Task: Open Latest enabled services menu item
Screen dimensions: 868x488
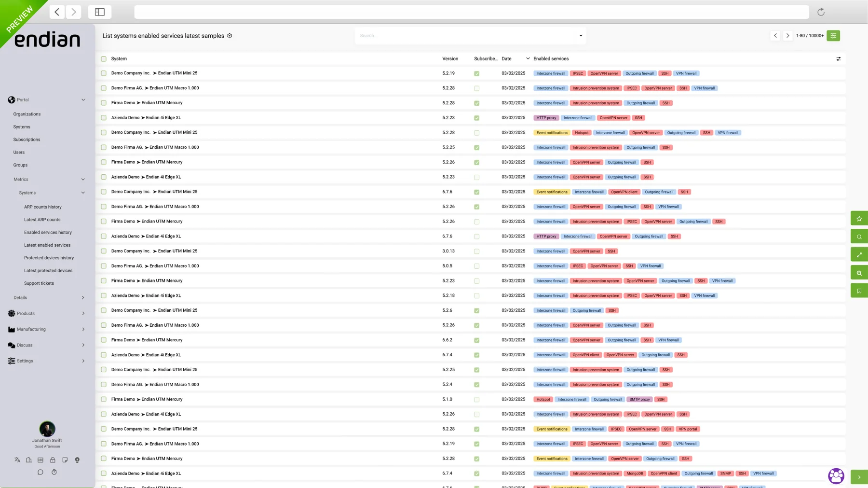Action: pyautogui.click(x=47, y=245)
